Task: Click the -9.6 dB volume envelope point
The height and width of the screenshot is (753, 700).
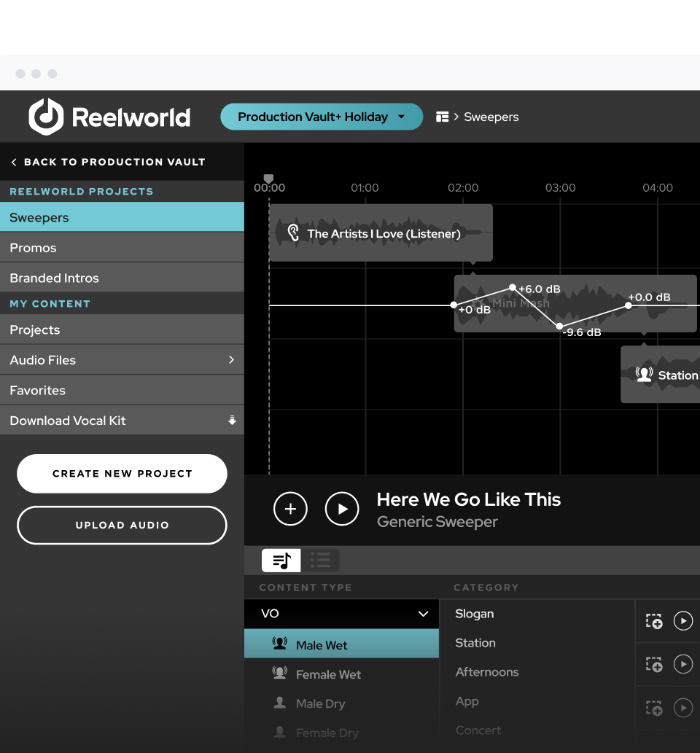Action: coord(559,327)
